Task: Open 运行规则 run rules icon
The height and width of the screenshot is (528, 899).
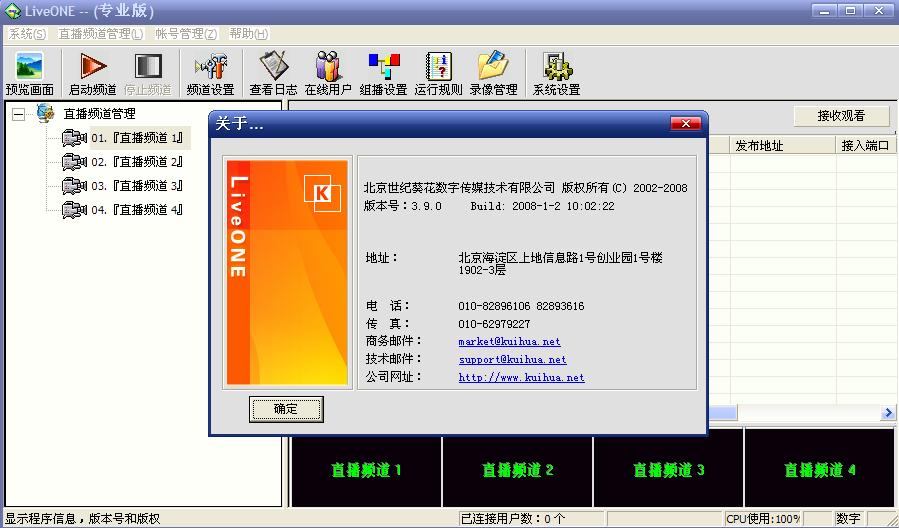Action: [439, 66]
